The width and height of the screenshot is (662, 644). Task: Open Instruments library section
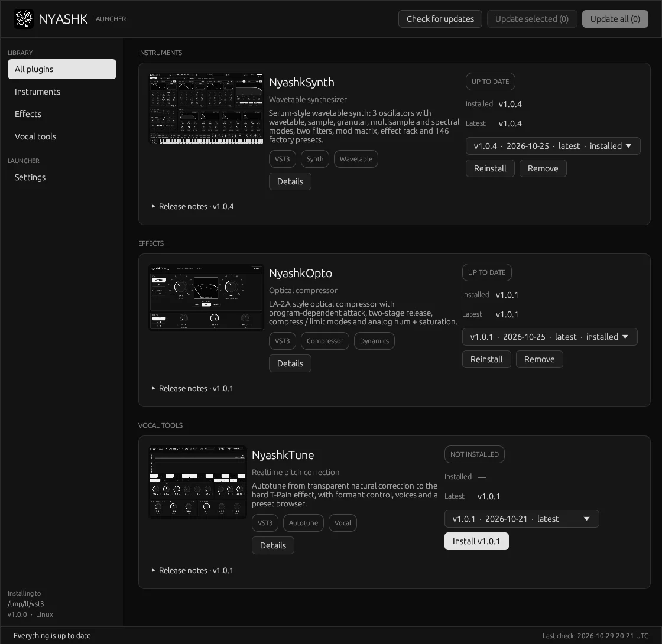[62, 92]
